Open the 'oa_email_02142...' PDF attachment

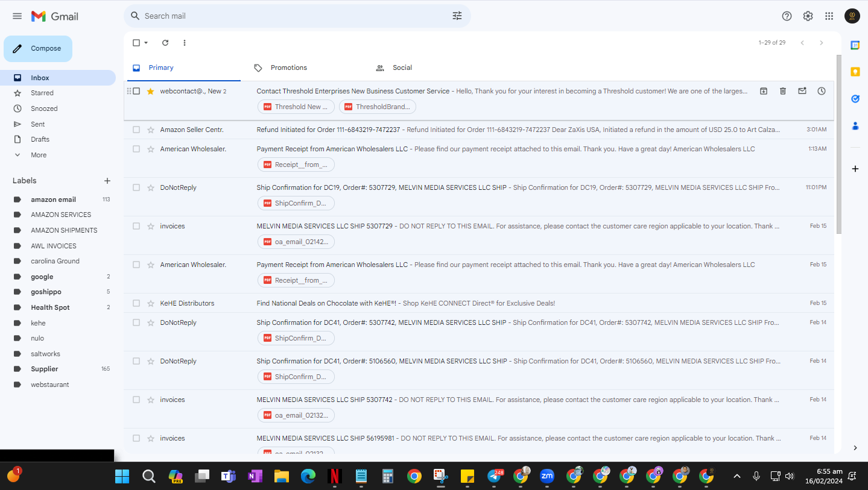(296, 242)
